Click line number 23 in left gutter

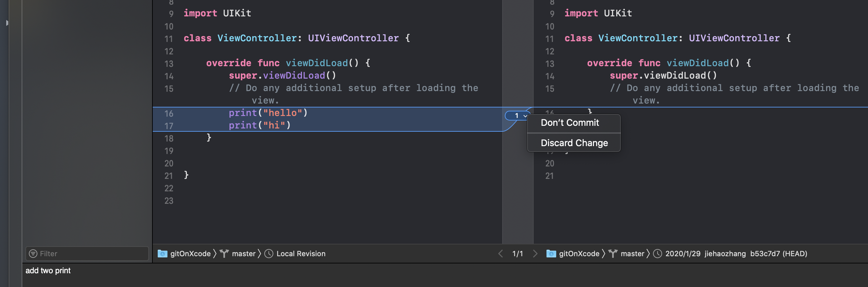[x=169, y=201]
